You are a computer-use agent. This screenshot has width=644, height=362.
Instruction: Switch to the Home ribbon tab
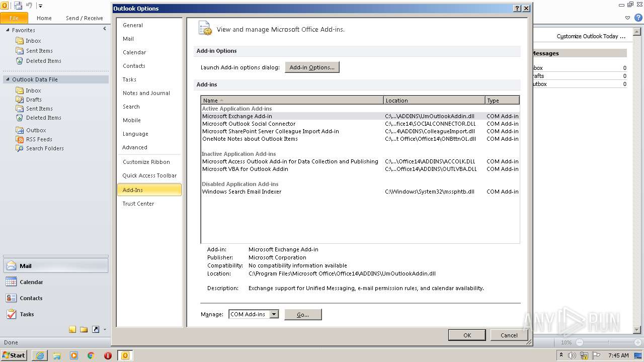[44, 18]
